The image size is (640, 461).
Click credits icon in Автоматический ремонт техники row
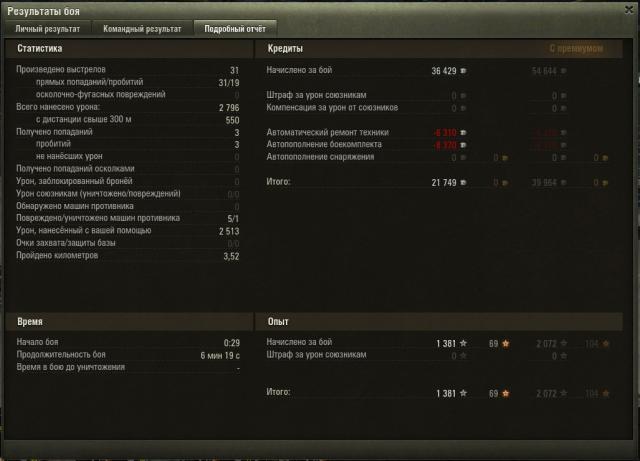tap(463, 133)
